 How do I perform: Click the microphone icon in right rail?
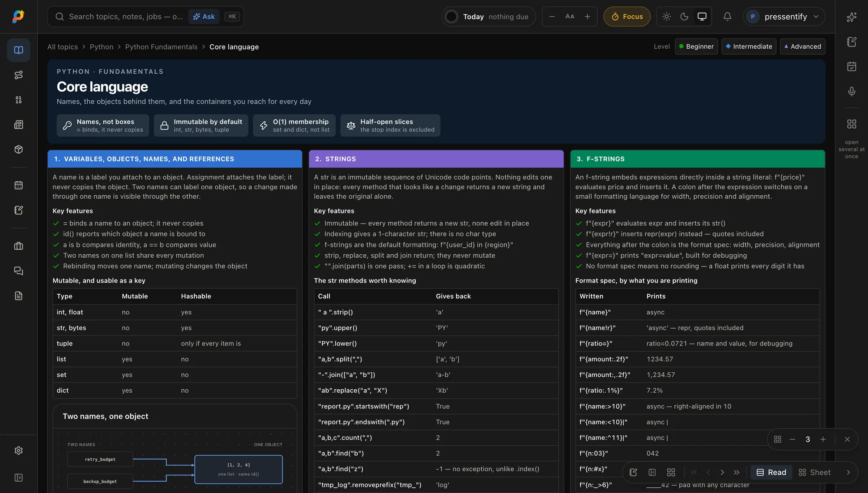[852, 92]
